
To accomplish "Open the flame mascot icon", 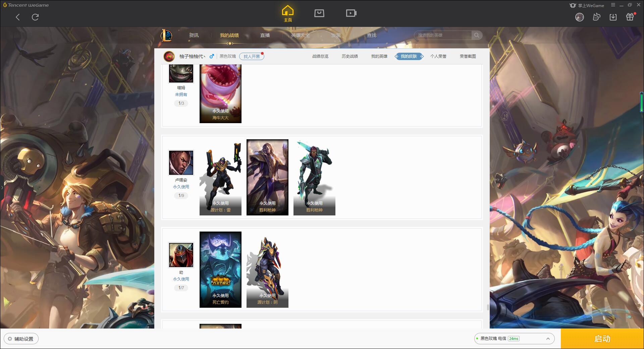I will point(596,17).
